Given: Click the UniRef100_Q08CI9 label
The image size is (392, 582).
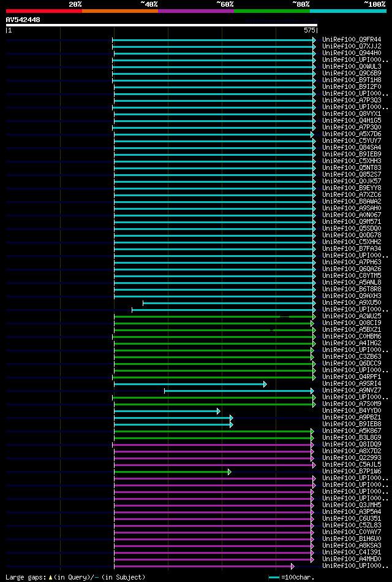Looking at the screenshot, I should 352,323.
